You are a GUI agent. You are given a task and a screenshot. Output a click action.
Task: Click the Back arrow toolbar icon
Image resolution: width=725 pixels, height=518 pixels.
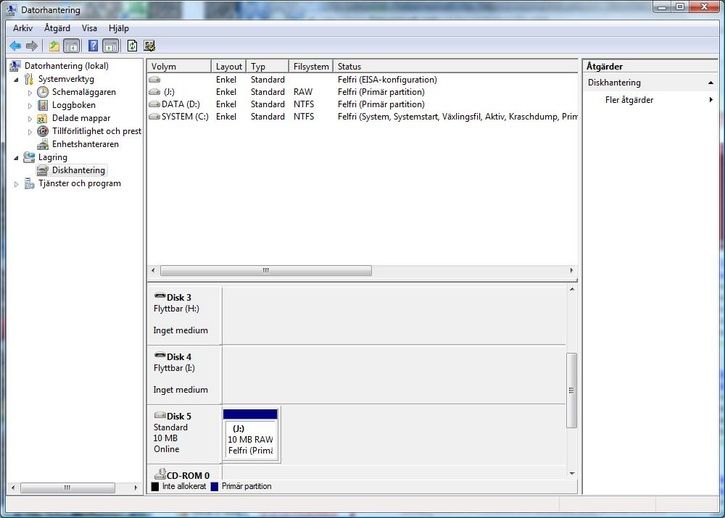[15, 46]
